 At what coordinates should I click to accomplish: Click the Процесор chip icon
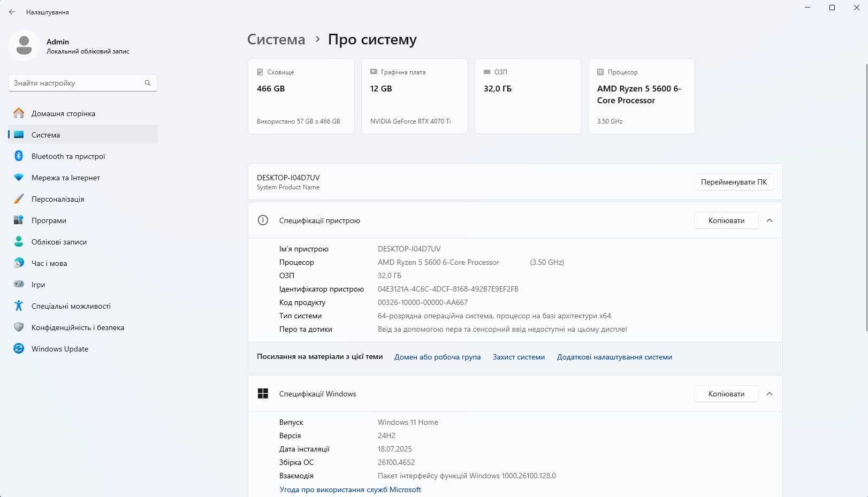pyautogui.click(x=600, y=72)
